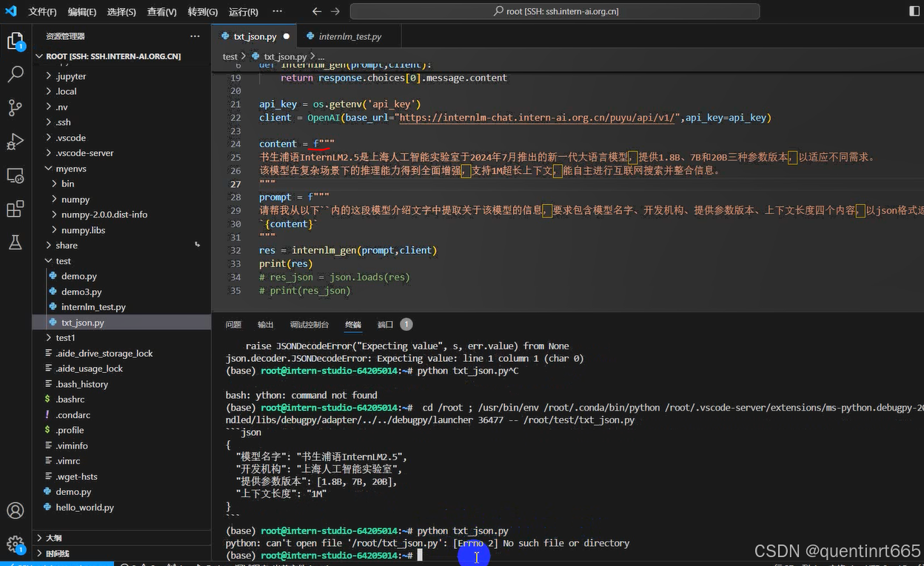This screenshot has width=924, height=566.
Task: Go back with the navigation arrow
Action: pyautogui.click(x=317, y=11)
